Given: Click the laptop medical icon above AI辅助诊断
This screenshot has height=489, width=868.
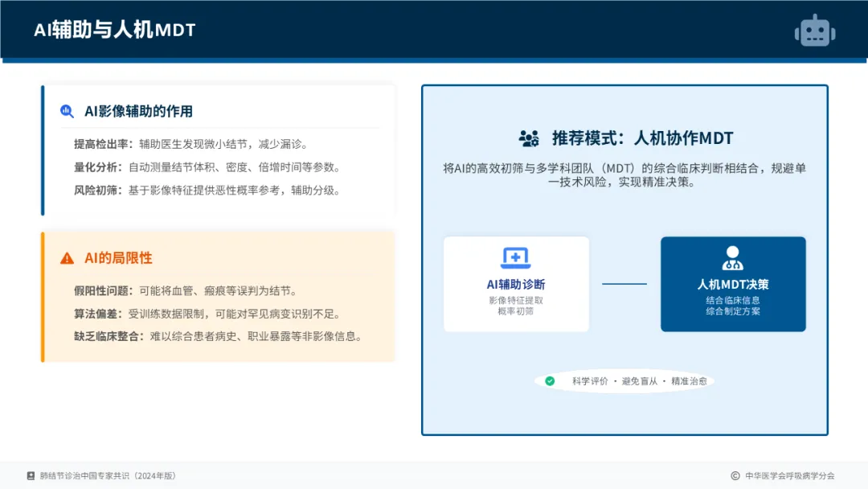Looking at the screenshot, I should coord(516,258).
